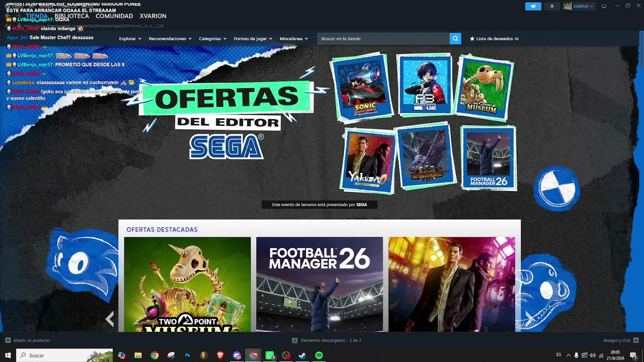Screen dimensions: 644x362
Task: Click the ES language indicator
Action: tap(559, 355)
